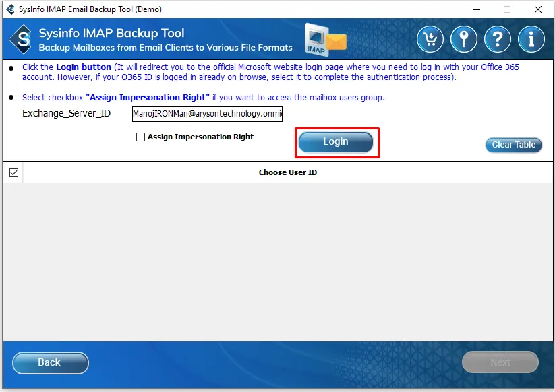Click the info about icon
This screenshot has height=392, width=555.
pyautogui.click(x=531, y=39)
